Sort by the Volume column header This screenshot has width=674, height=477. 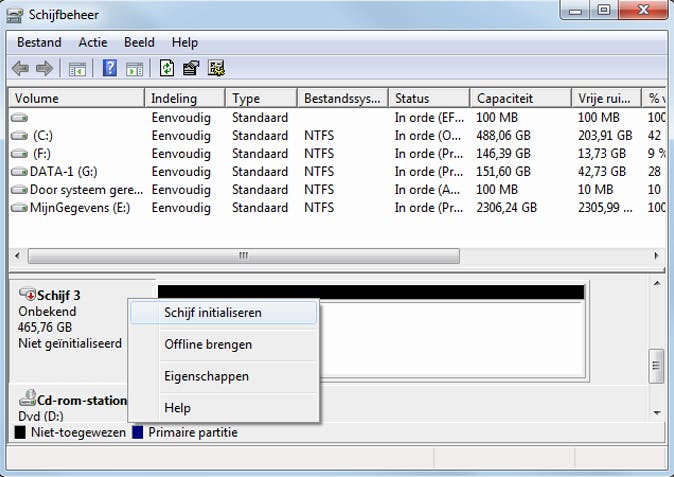coord(77,98)
